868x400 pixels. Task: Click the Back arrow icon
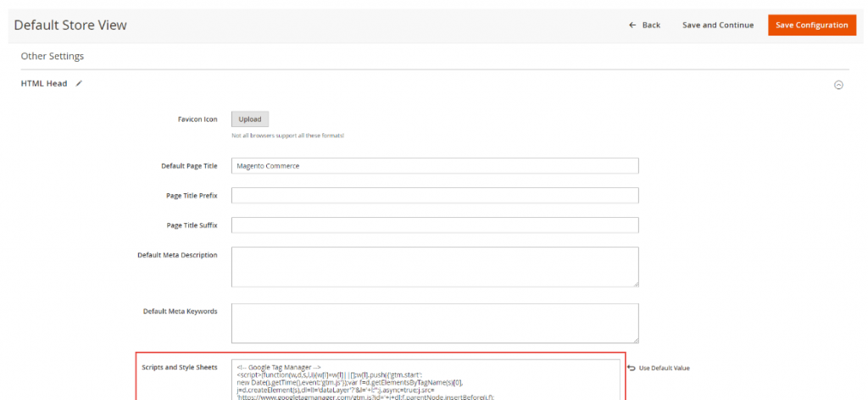click(632, 25)
